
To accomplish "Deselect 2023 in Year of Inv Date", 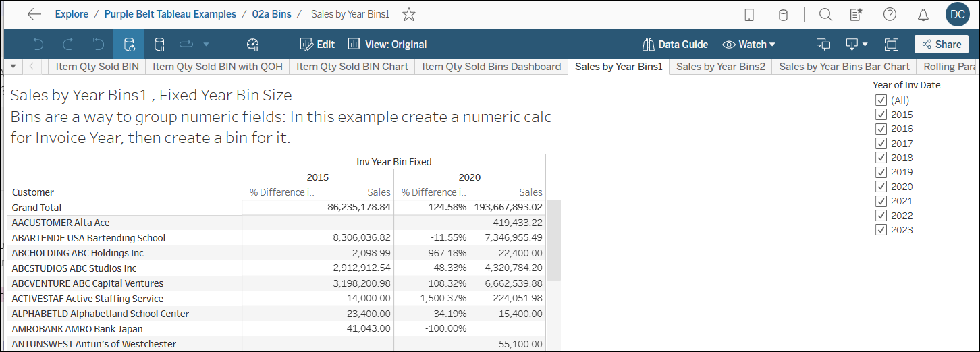I will 881,230.
